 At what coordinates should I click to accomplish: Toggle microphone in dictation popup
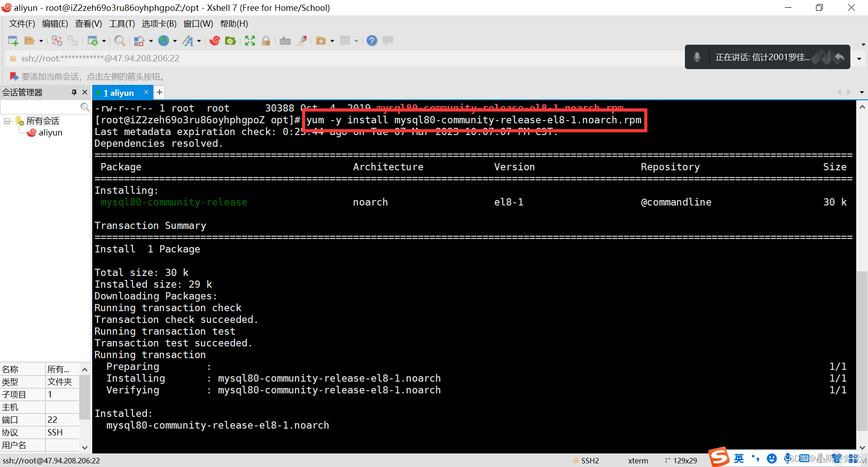pyautogui.click(x=697, y=57)
